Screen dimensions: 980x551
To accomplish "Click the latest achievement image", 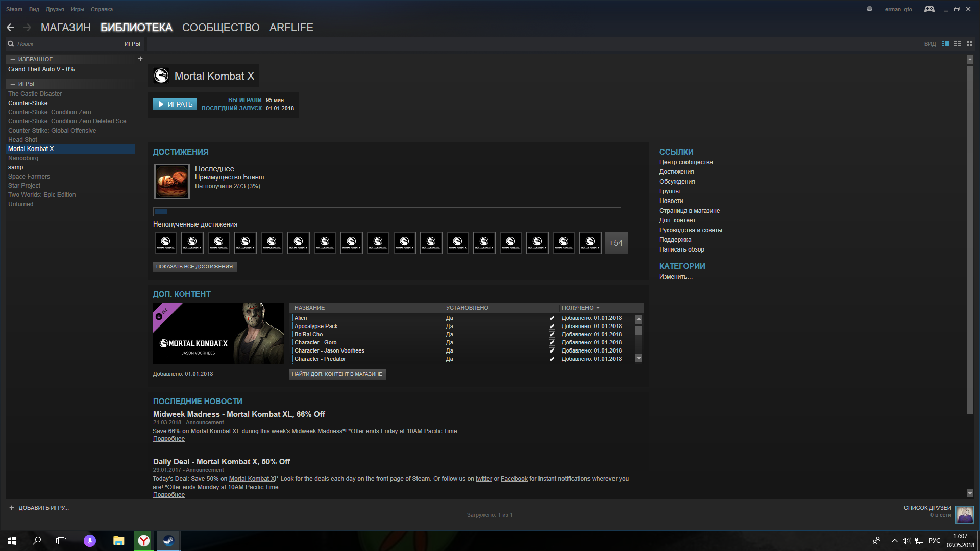I will pos(172,182).
